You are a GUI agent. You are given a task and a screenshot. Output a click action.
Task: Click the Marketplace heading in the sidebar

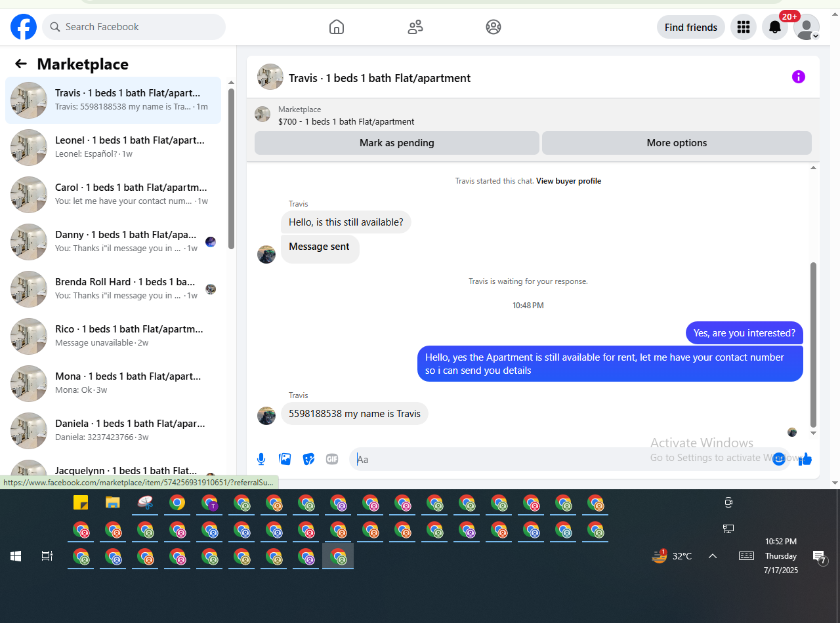click(x=83, y=64)
